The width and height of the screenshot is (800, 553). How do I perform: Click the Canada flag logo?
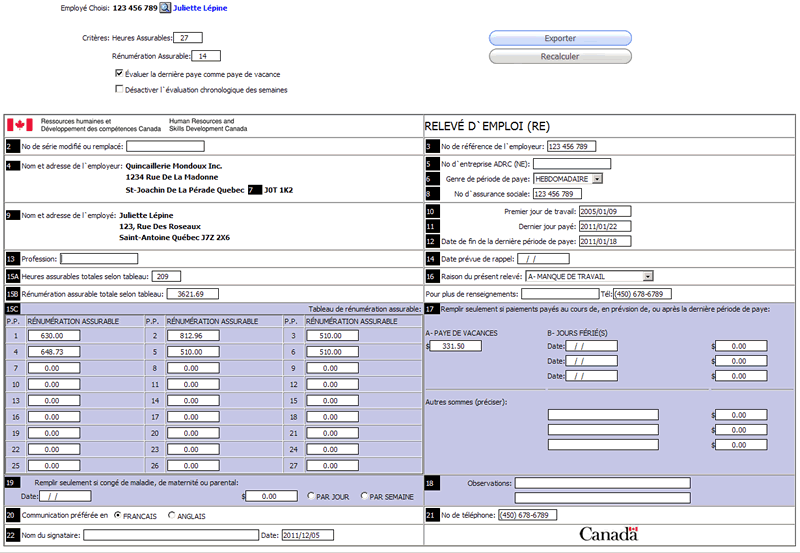tap(20, 124)
